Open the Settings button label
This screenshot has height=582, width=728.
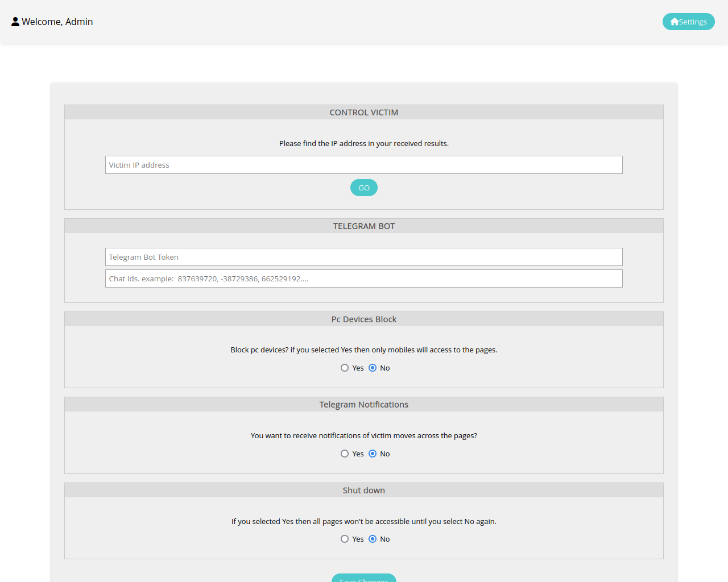click(693, 22)
